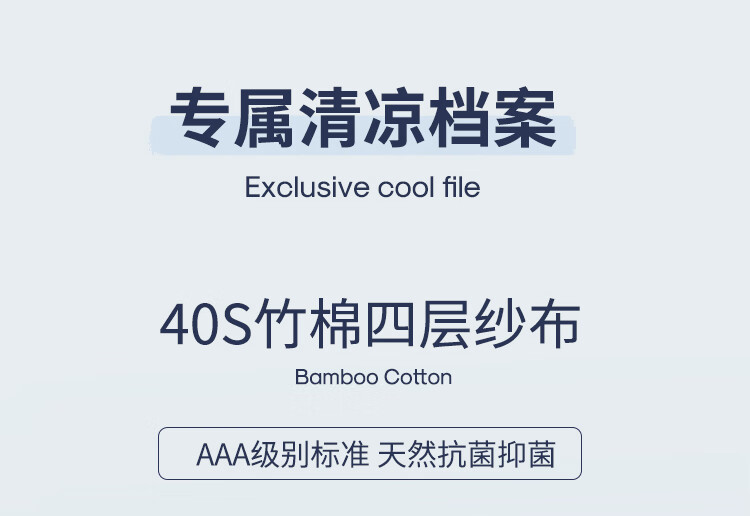Select the characters 档案 in the headline
The height and width of the screenshot is (516, 750).
pos(493,118)
